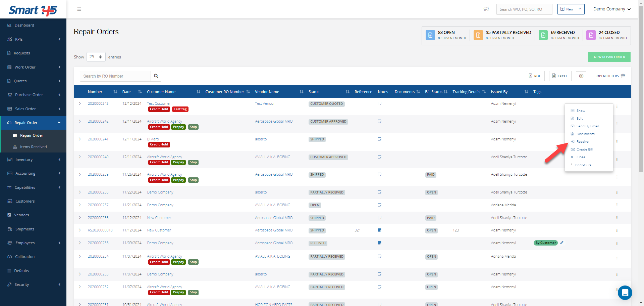Open actions kebab menu for RO 2020000237

click(x=617, y=205)
